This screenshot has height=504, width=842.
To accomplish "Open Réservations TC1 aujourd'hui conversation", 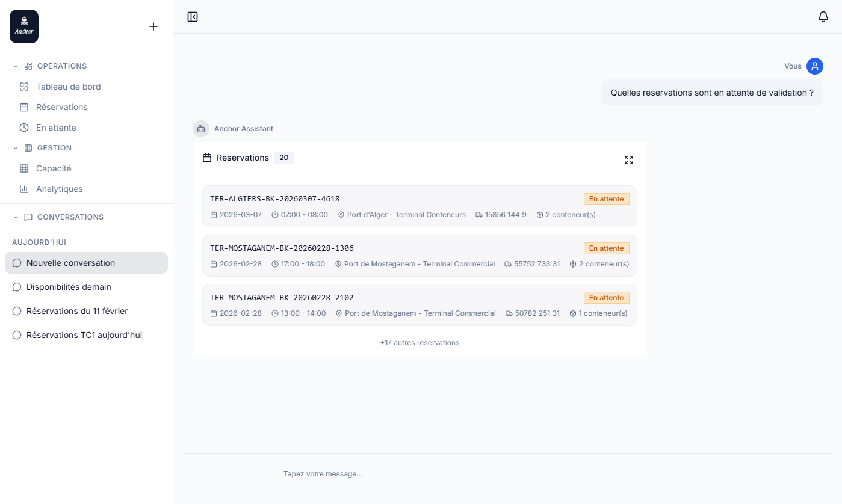I will click(86, 335).
